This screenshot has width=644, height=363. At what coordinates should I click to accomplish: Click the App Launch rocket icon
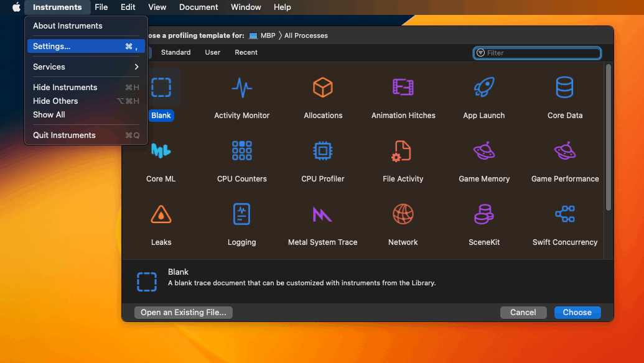coord(484,87)
